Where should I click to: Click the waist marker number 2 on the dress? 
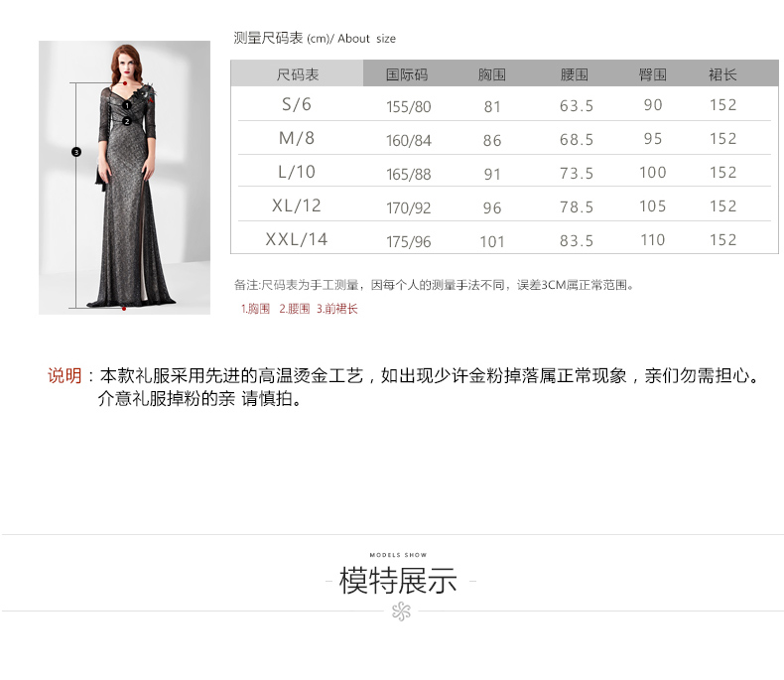point(127,121)
